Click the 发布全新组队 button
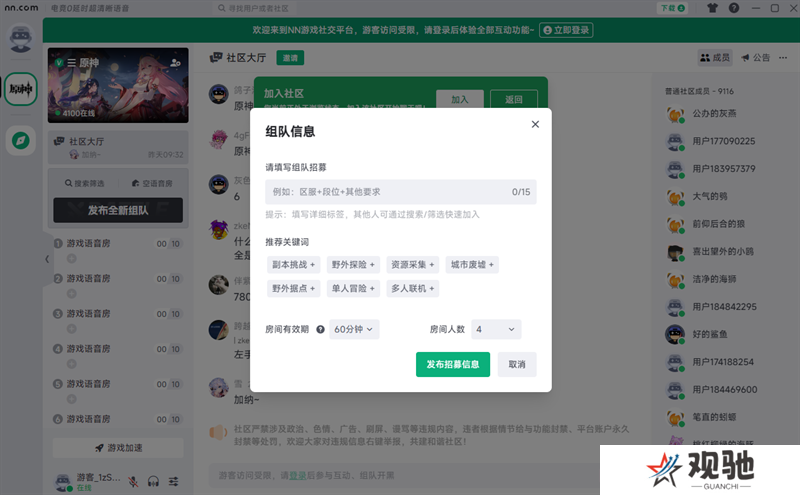This screenshot has width=800, height=495. (x=118, y=210)
